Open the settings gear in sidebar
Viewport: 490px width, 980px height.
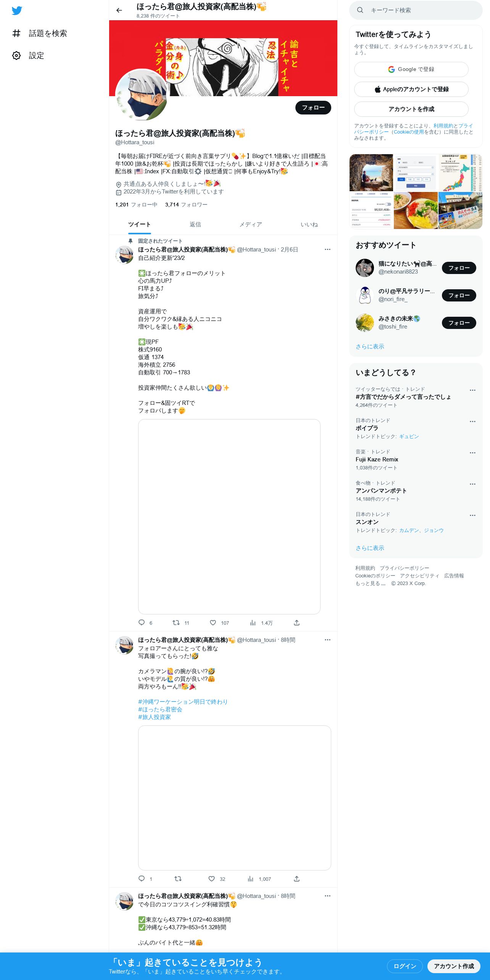tap(16, 55)
